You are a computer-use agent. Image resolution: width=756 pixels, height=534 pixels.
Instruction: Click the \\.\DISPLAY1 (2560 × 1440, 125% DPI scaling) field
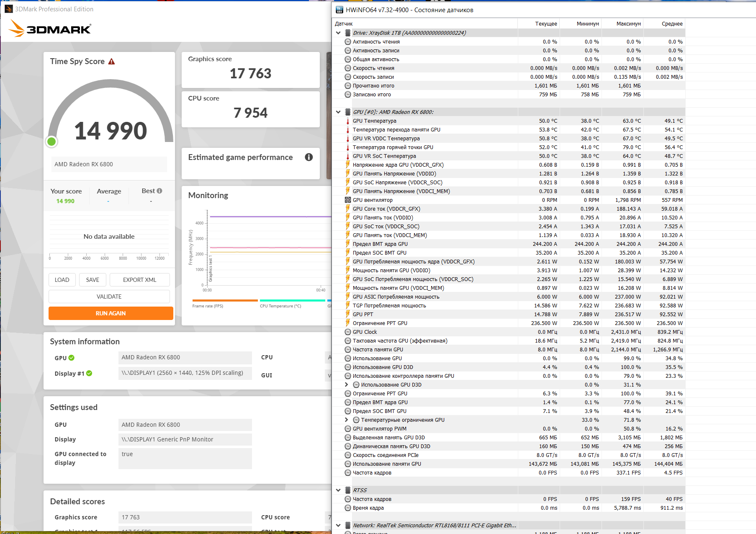tap(185, 373)
